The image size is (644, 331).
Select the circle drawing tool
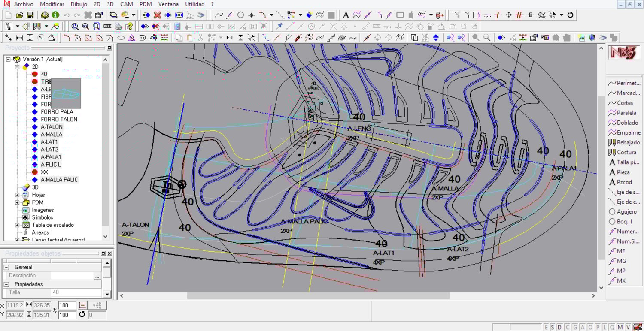pyautogui.click(x=240, y=15)
